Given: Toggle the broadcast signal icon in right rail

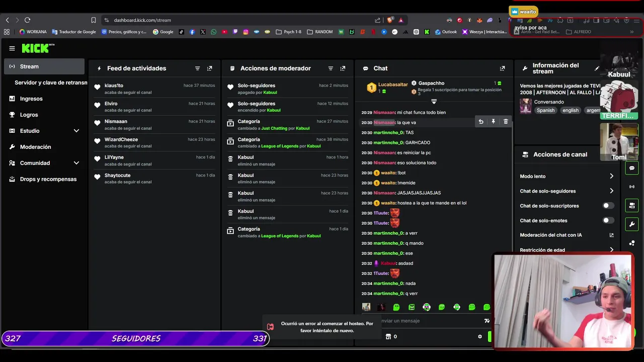Looking at the screenshot, I should [632, 187].
